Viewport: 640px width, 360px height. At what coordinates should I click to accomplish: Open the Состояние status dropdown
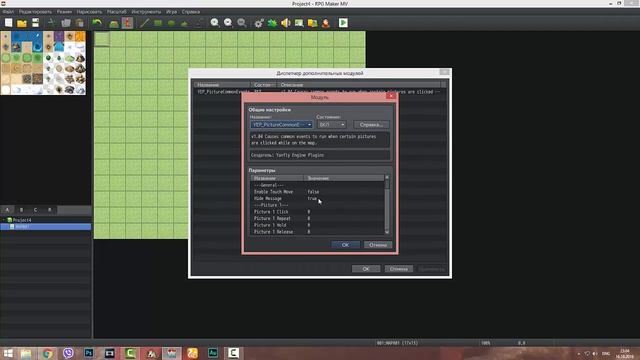point(332,124)
